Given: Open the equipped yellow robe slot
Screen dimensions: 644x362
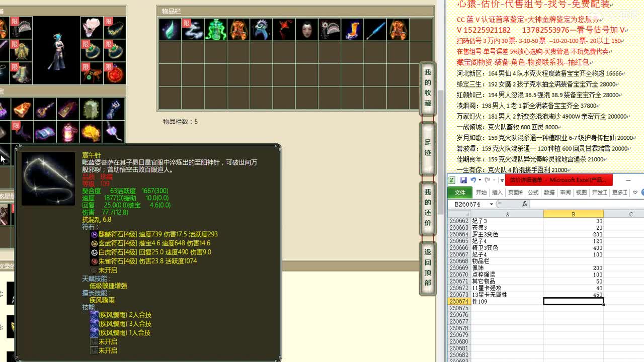Looking at the screenshot, I should [21, 50].
